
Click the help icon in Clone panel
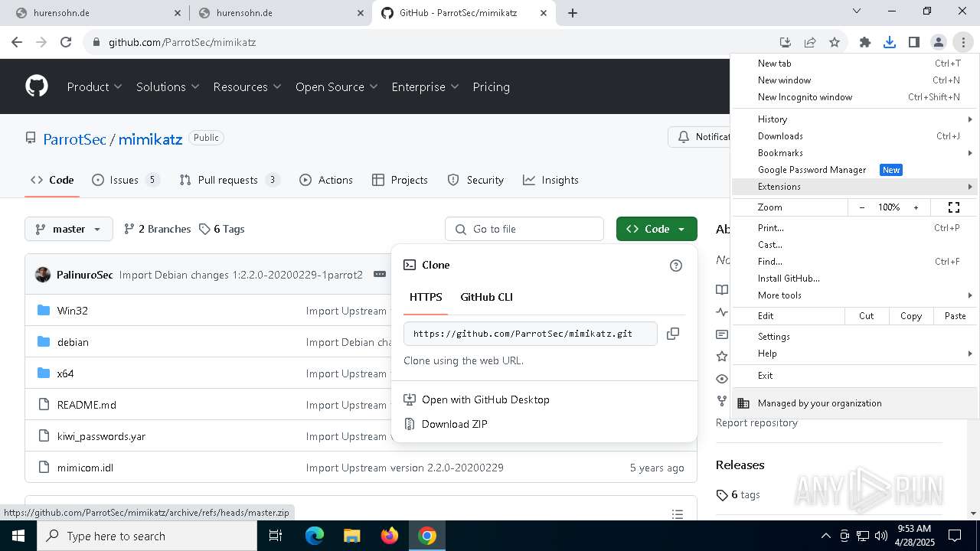[x=675, y=266]
